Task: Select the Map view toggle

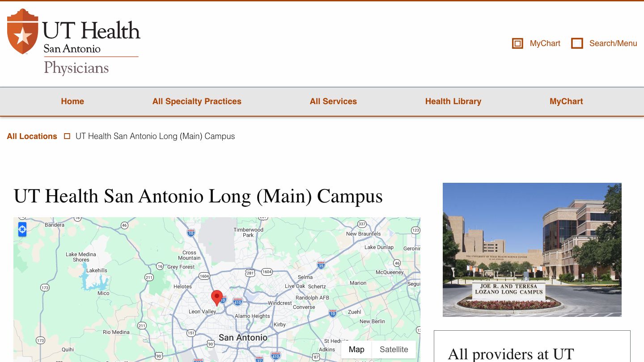Action: [356, 349]
